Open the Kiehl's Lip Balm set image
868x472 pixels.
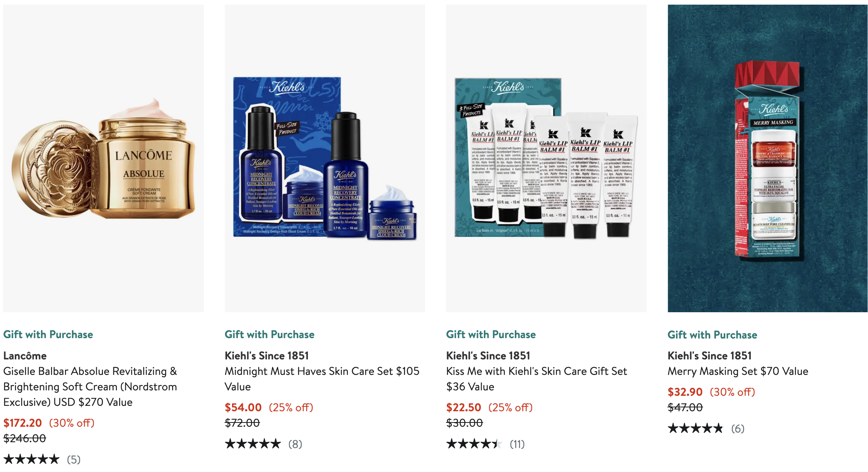pos(546,158)
